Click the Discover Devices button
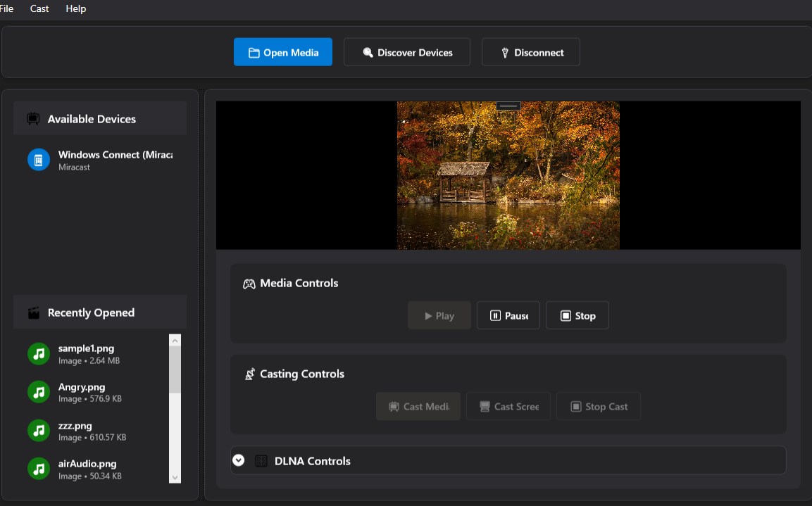The height and width of the screenshot is (506, 812). point(406,51)
